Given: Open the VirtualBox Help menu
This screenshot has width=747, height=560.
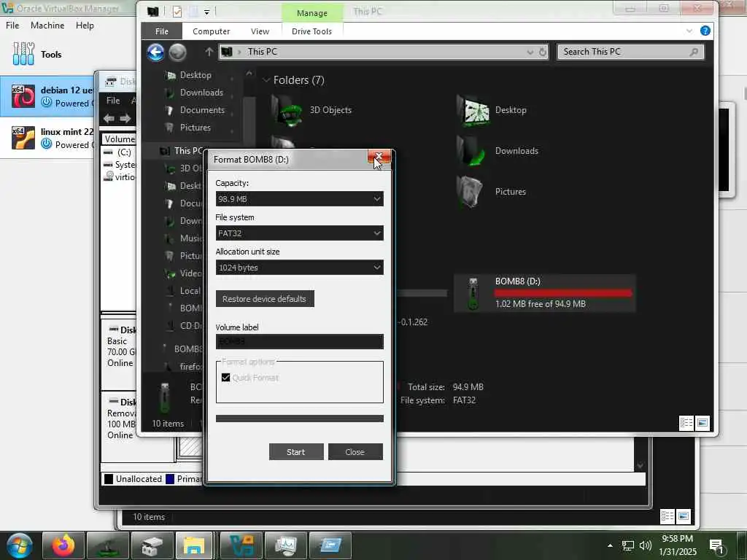Looking at the screenshot, I should 85,26.
